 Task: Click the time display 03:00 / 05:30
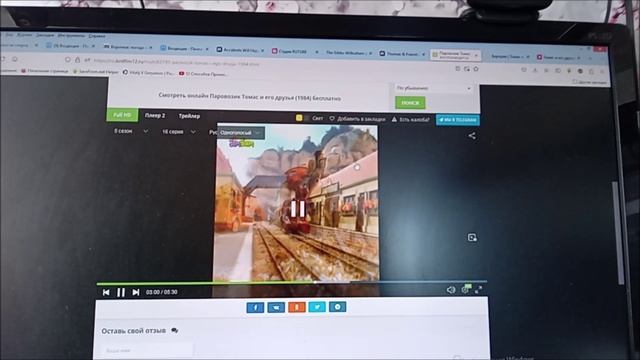click(162, 292)
